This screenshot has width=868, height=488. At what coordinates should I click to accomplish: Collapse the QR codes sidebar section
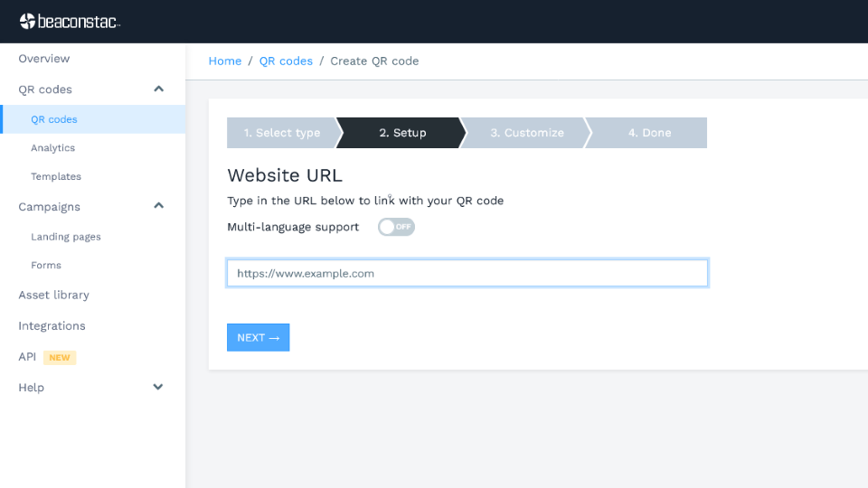[158, 89]
